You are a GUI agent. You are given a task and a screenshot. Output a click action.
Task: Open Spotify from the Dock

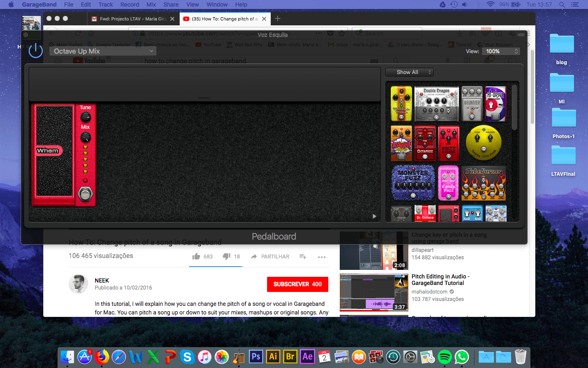click(x=444, y=357)
